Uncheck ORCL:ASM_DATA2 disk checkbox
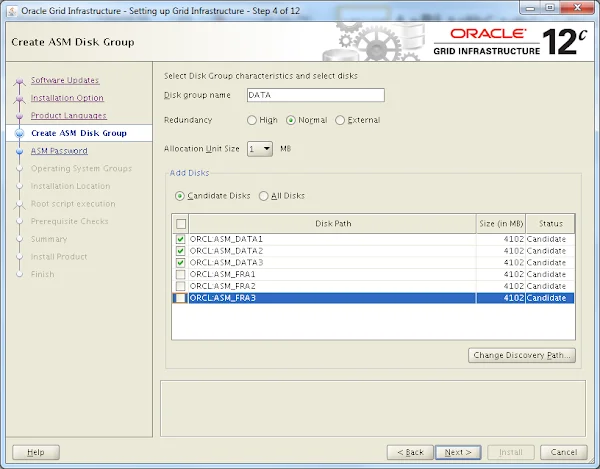This screenshot has height=469, width=600. (x=180, y=251)
